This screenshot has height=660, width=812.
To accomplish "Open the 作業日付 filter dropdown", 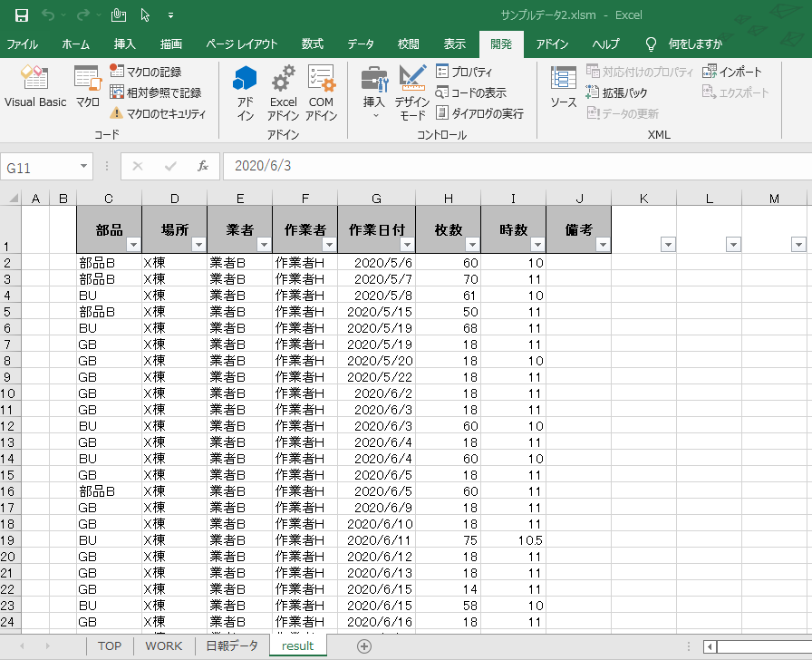I will click(x=408, y=245).
